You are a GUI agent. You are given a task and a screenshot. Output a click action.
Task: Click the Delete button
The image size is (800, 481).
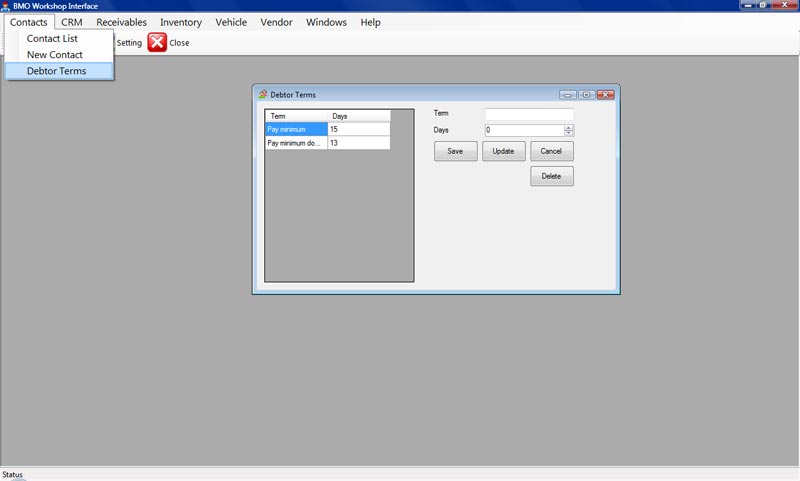[x=552, y=176]
